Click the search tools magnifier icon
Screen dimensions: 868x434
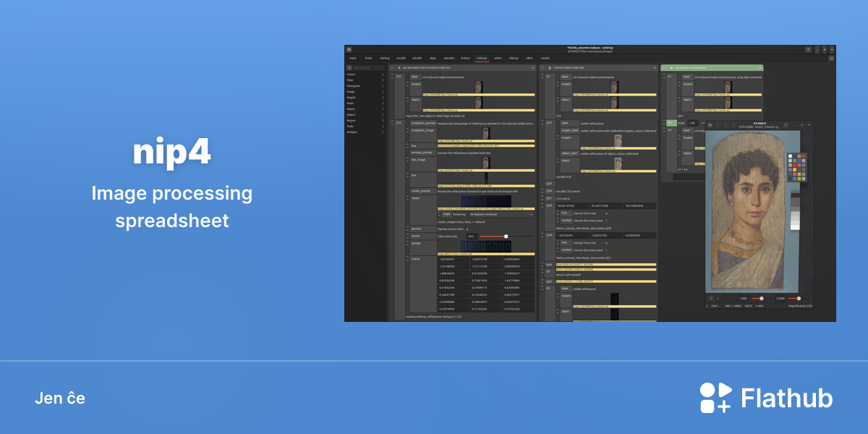pyautogui.click(x=349, y=67)
